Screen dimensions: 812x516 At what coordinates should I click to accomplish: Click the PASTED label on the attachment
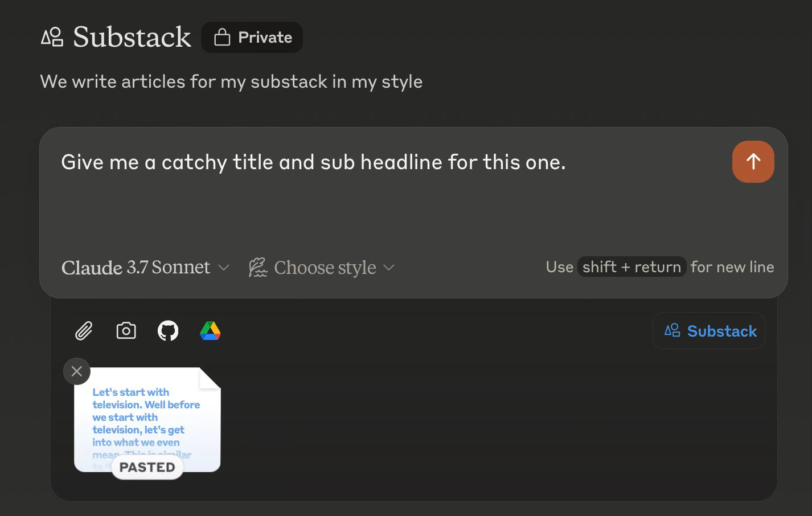pos(147,467)
